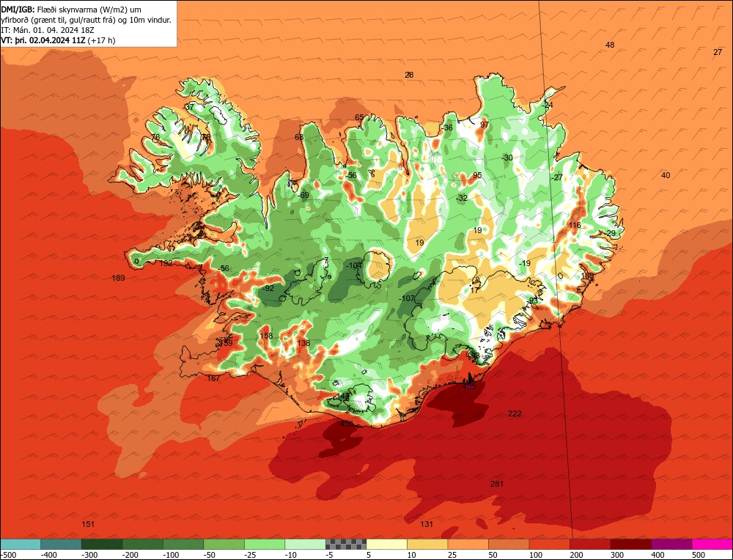Click the map value '-92' in the dark green area
Viewport: 733px width, 560px height.
coord(268,288)
